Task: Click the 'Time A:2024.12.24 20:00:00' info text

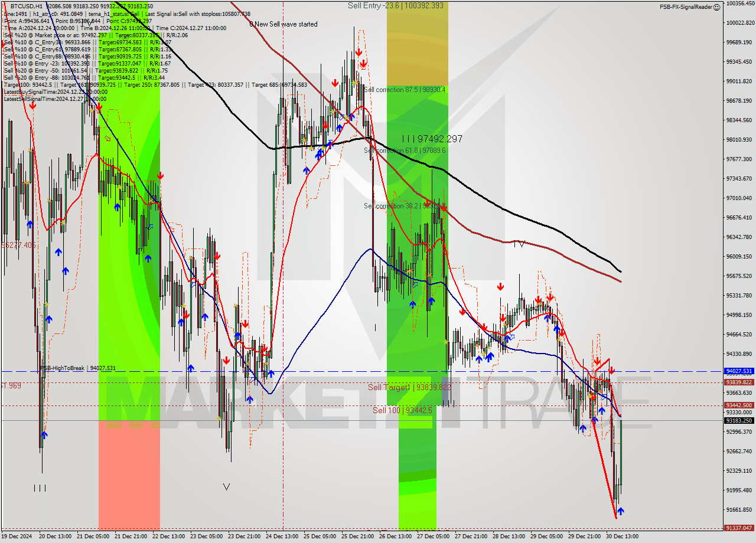Action: pos(39,28)
